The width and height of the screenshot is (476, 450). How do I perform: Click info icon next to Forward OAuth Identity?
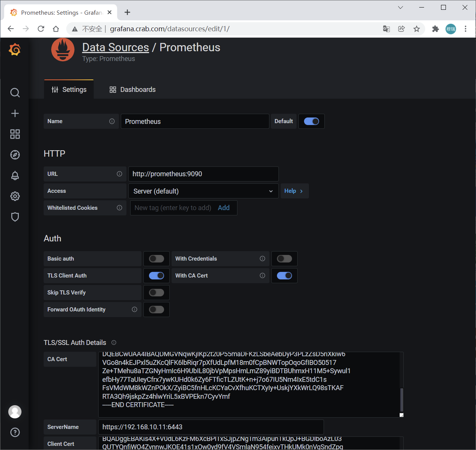tap(134, 310)
